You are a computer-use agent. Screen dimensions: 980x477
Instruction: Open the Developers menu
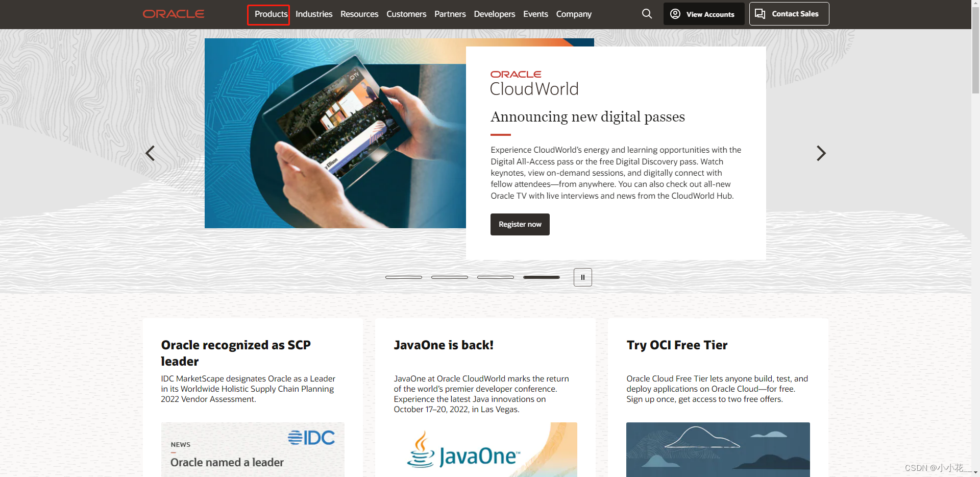(x=495, y=14)
